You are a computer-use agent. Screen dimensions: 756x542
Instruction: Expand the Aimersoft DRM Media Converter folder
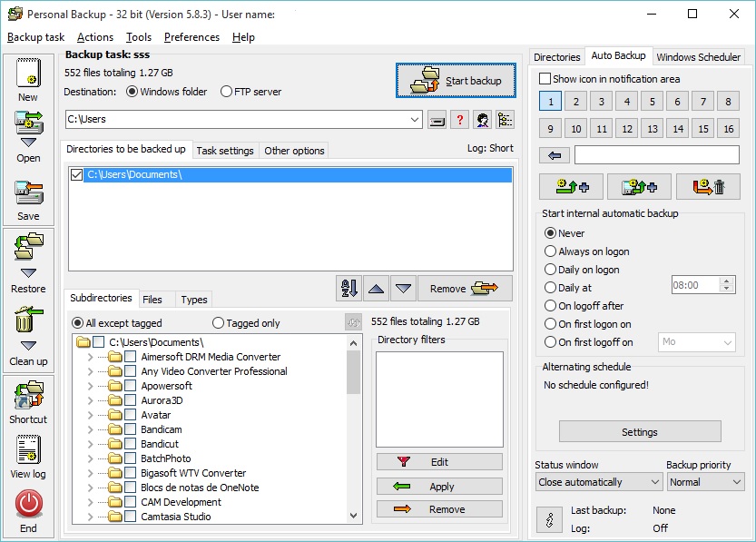(x=90, y=357)
